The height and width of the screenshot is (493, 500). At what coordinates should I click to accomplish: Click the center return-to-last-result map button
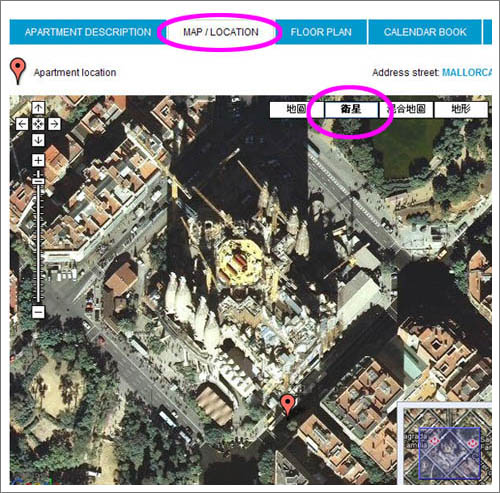[x=38, y=124]
